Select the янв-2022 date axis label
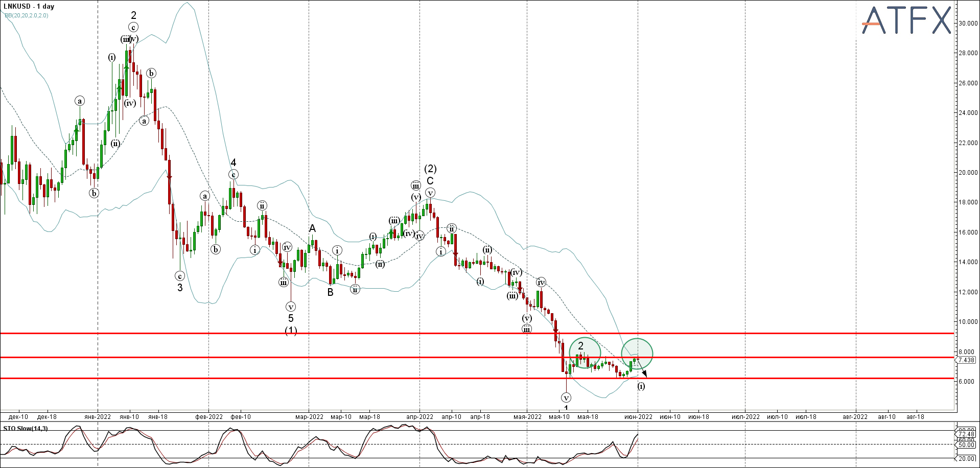This screenshot has width=980, height=468. 97,416
